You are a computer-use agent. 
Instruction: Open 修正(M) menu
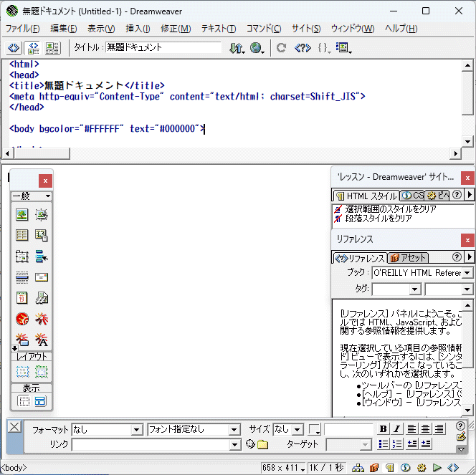coord(176,29)
